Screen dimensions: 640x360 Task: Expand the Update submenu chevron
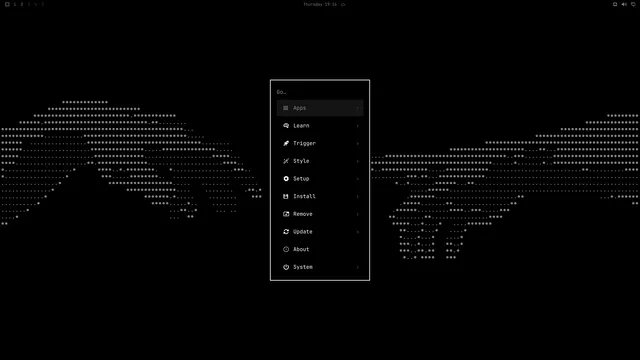[x=358, y=231]
